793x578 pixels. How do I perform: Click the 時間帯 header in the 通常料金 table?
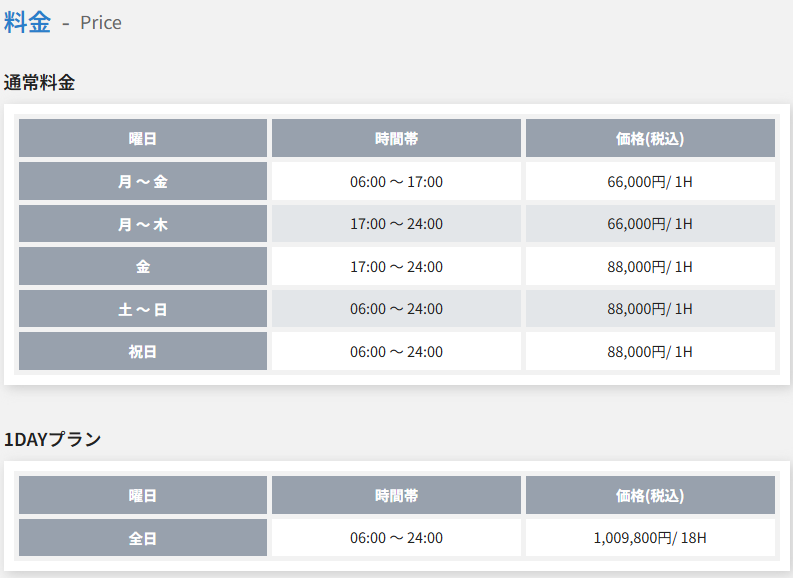click(x=396, y=138)
